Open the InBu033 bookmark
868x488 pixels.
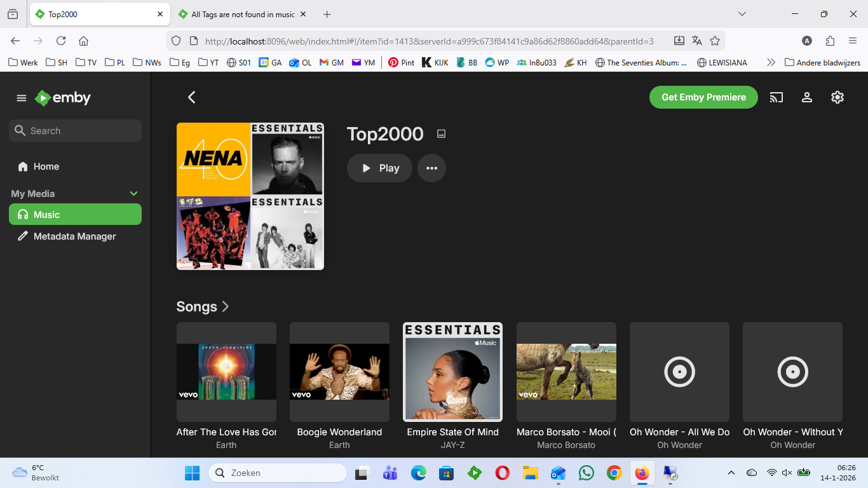(x=536, y=62)
